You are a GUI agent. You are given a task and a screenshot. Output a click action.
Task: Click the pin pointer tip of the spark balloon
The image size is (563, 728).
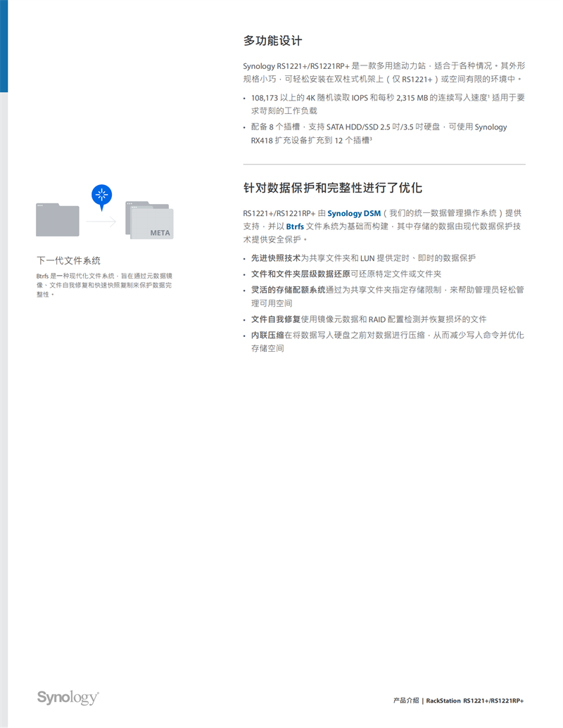pos(101,210)
